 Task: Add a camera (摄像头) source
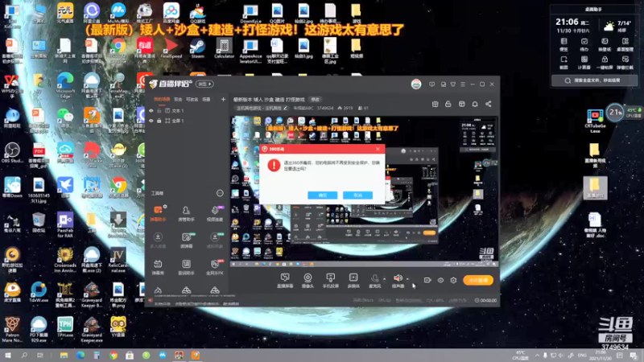(x=308, y=280)
